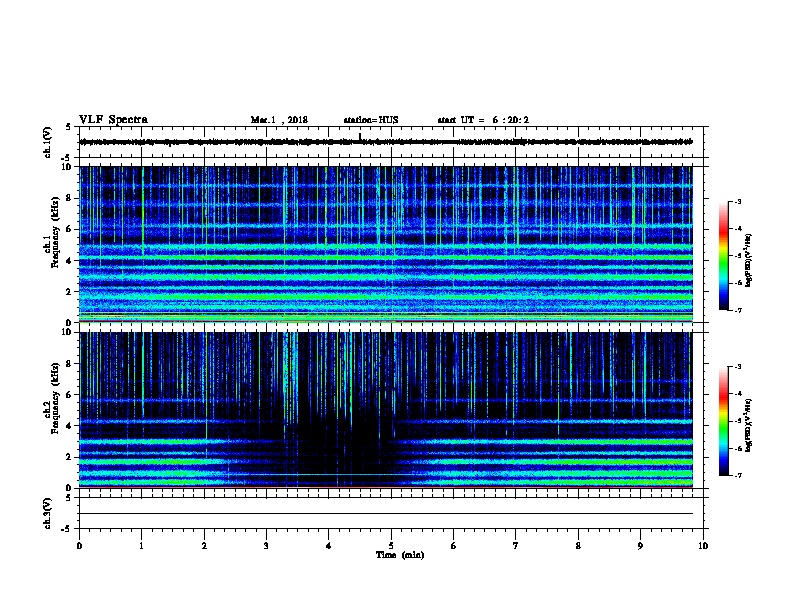Click the ch.1 frequency tick label "4"

point(70,261)
